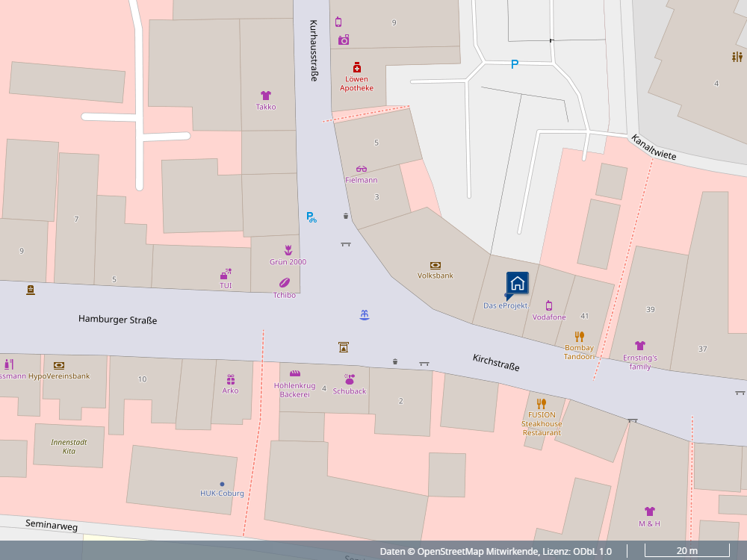Viewport: 747px width, 560px height.
Task: Click the bicycle parking icon
Action: click(311, 217)
